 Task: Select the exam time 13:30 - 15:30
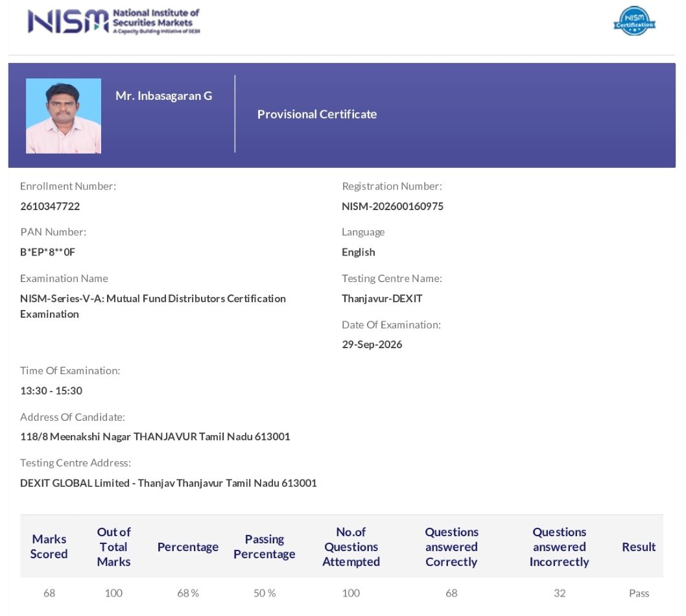point(51,391)
